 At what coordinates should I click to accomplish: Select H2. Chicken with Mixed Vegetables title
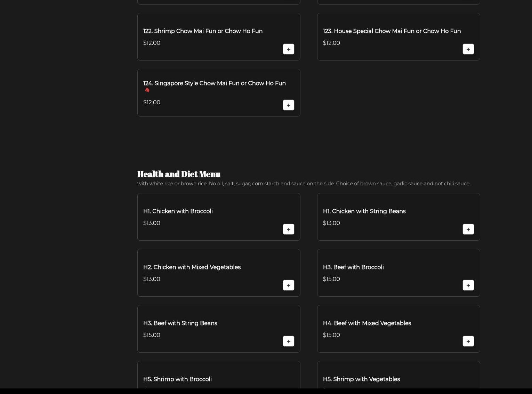(x=192, y=267)
